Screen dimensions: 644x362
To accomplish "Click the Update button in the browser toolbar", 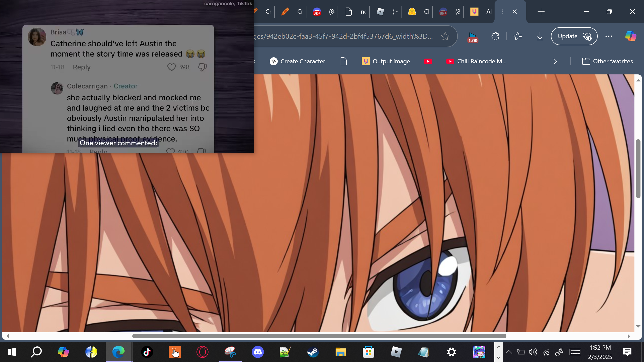I will (x=574, y=36).
